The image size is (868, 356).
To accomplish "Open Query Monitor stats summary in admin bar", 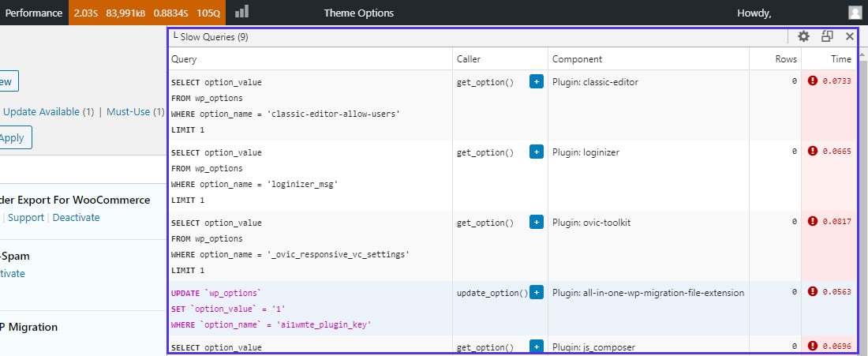I will [147, 13].
